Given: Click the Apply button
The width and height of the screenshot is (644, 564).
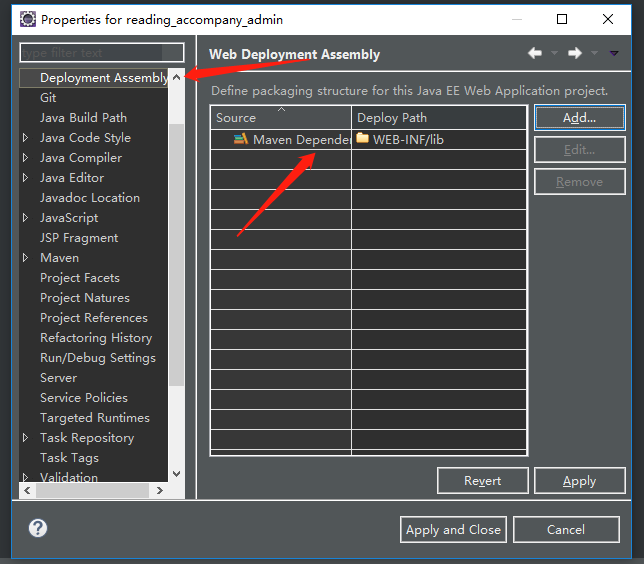Looking at the screenshot, I should click(x=580, y=481).
